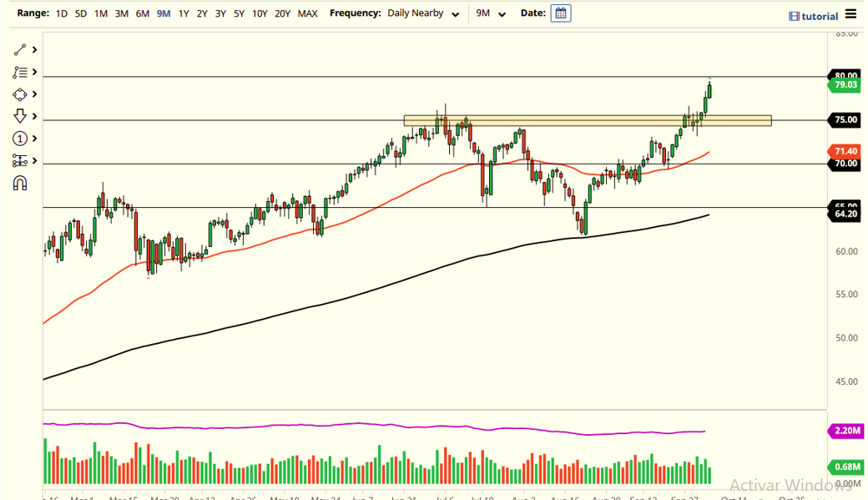Select the numbered label annotation tool
This screenshot has width=868, height=500.
20,139
